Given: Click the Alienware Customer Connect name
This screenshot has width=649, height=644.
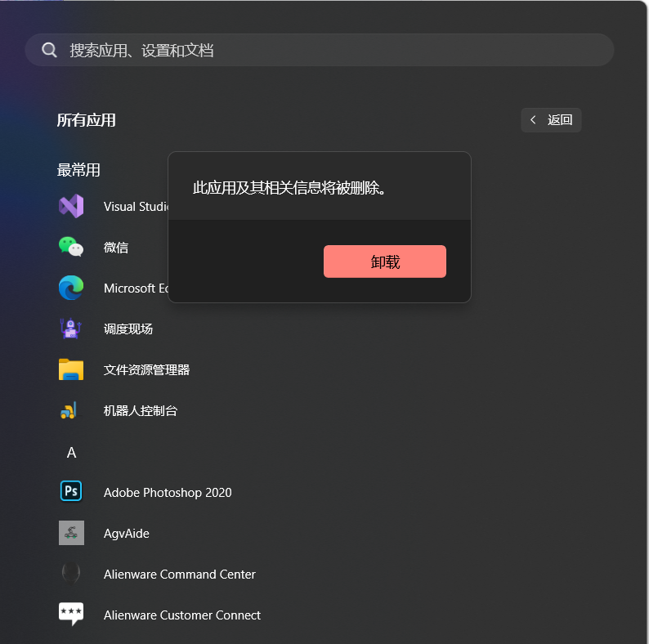Looking at the screenshot, I should [x=182, y=615].
